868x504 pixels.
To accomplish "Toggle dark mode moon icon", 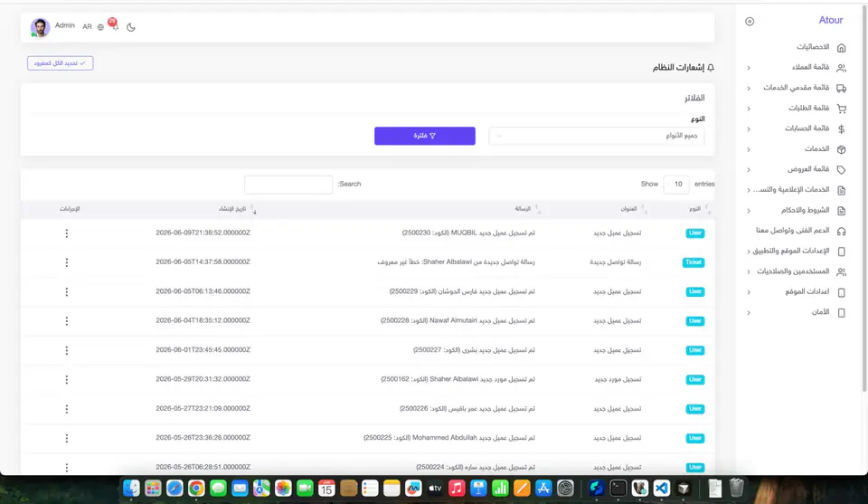I will click(x=130, y=27).
